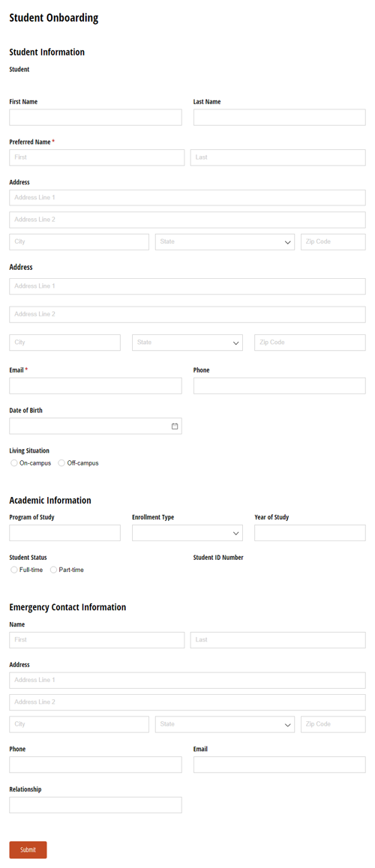The height and width of the screenshot is (868, 375).
Task: Focus the Relationship input field
Action: coord(95,805)
